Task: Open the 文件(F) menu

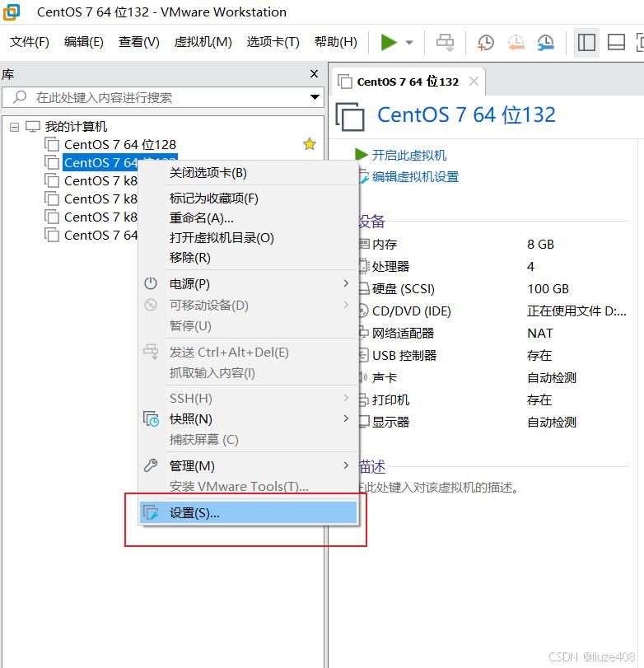Action: point(30,42)
